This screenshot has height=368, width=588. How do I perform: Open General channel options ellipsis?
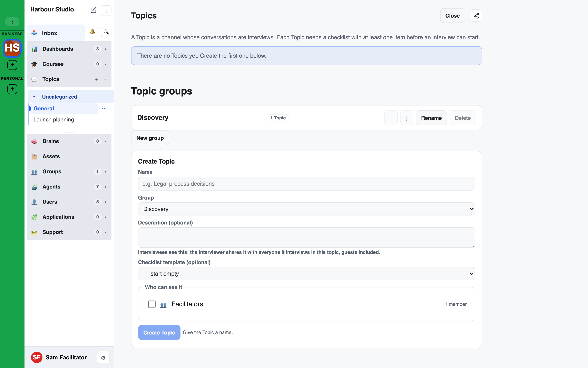click(105, 109)
